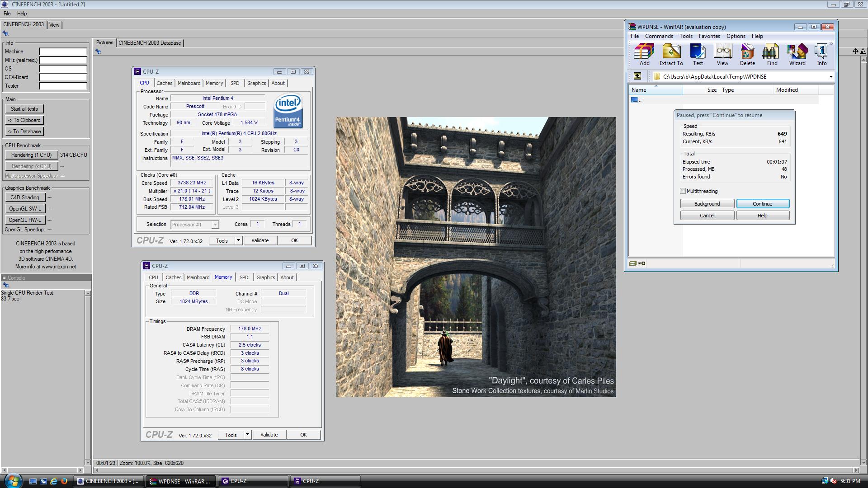Enable the Multithreading checkbox
This screenshot has width=868, height=488.
tap(683, 191)
